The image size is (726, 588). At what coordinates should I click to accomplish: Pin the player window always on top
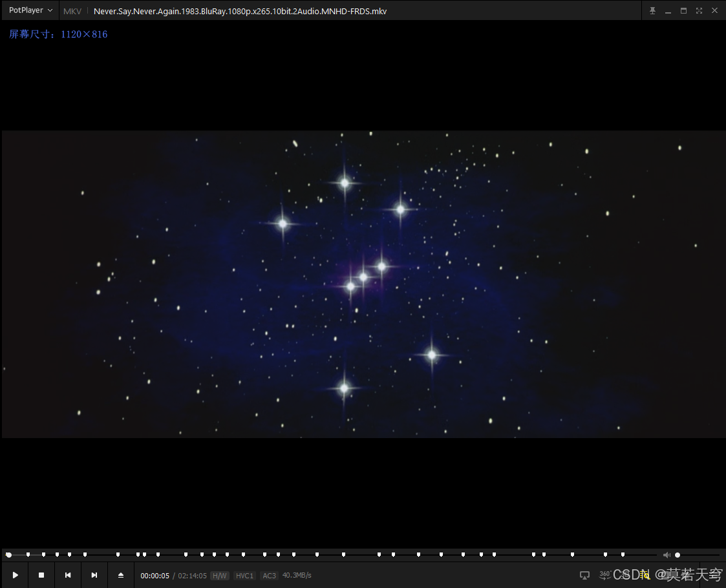tap(652, 10)
